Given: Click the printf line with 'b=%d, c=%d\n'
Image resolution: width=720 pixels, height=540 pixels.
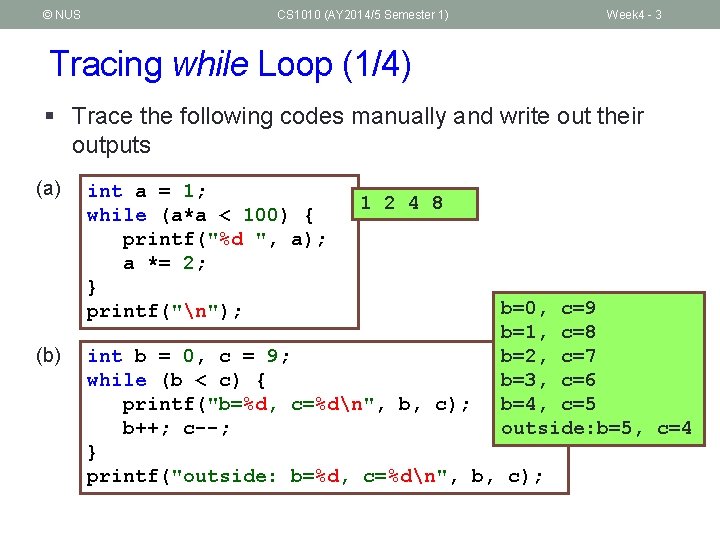Looking at the screenshot, I should (296, 405).
